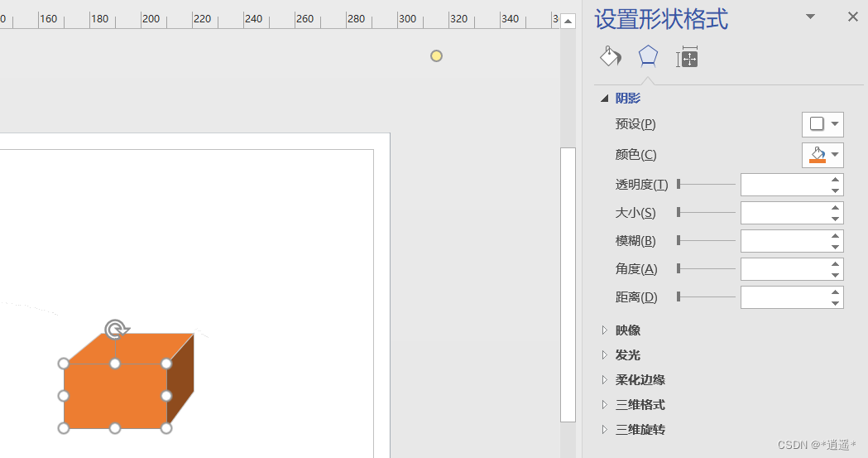Decrease 模糊(B) with the down spinner
Screen dimensions: 868x458
click(x=836, y=247)
